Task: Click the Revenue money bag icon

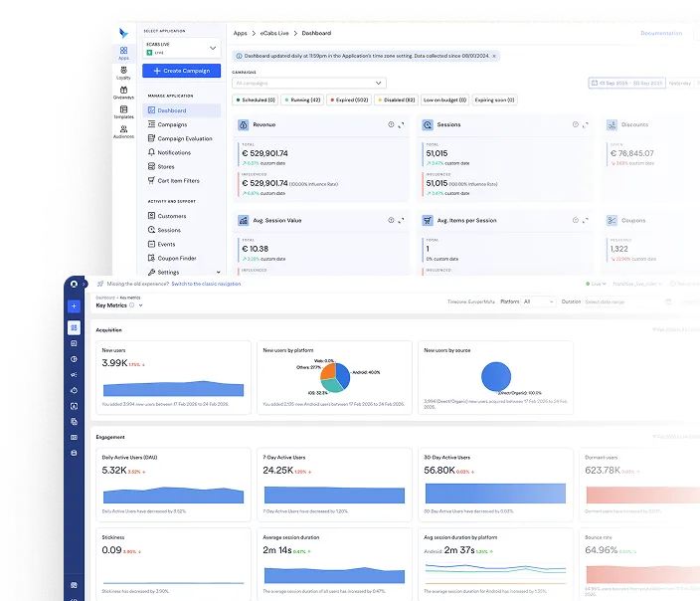Action: point(244,125)
